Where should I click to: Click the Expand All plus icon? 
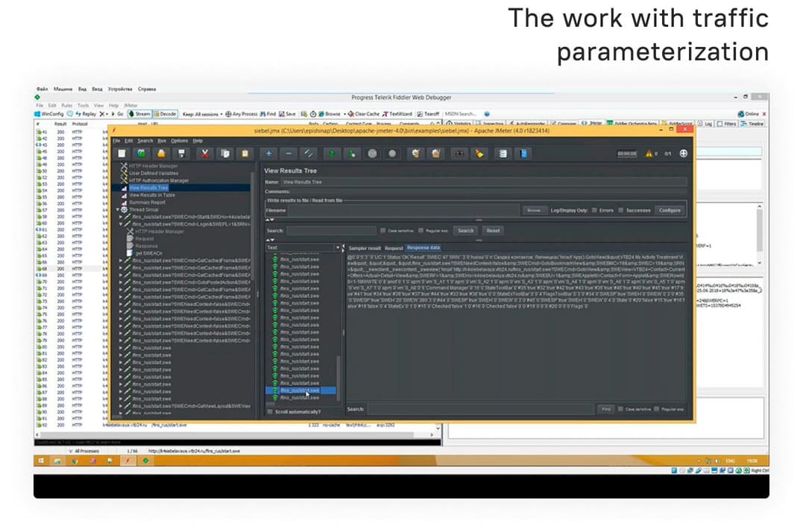[x=268, y=153]
